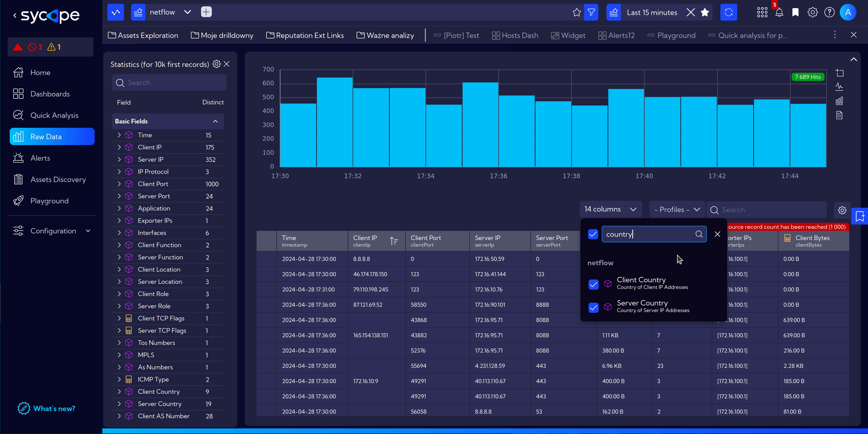Screen dimensions: 868x434
Task: Switch chart to line pulse view icon
Action: pyautogui.click(x=839, y=87)
